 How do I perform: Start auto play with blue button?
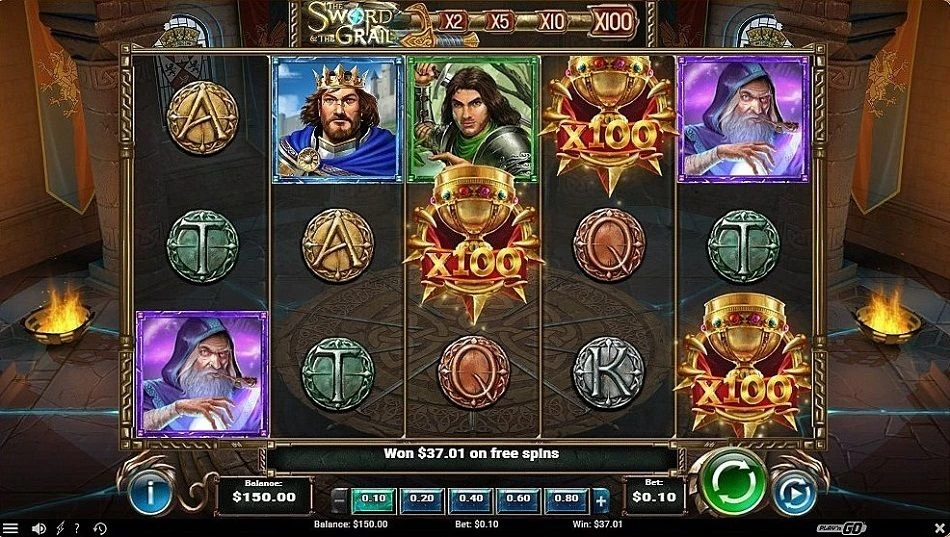794,494
